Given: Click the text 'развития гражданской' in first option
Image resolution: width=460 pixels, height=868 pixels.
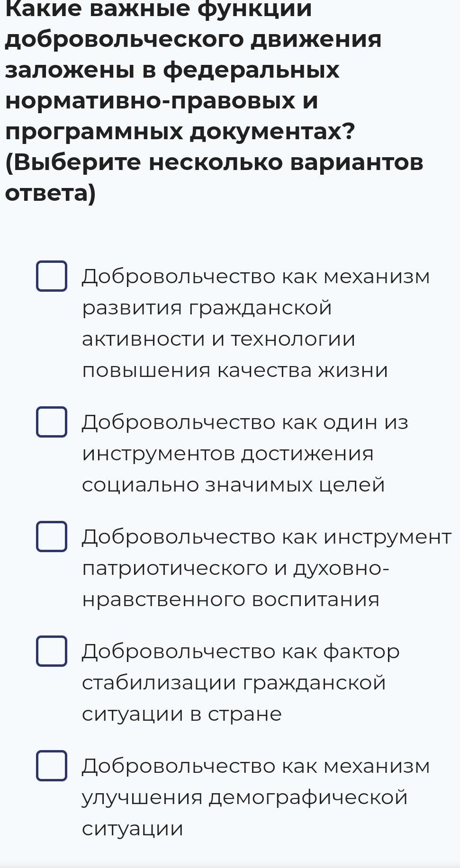Looking at the screenshot, I should point(207,308).
